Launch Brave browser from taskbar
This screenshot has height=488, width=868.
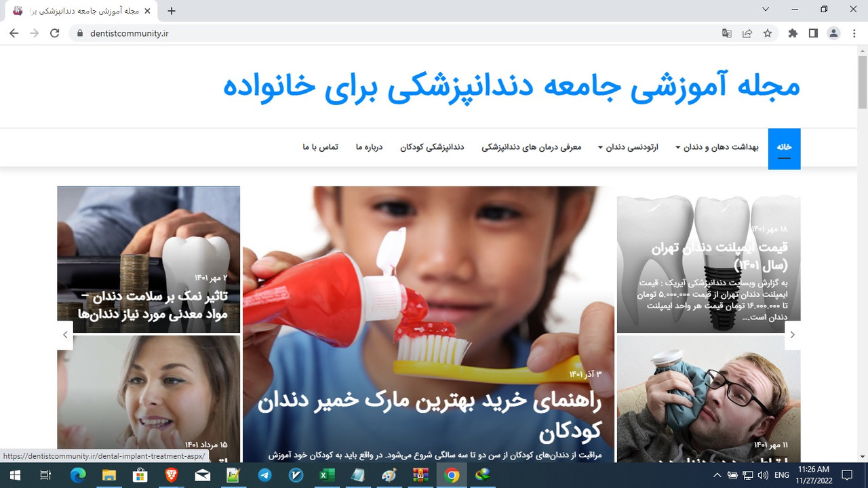172,475
